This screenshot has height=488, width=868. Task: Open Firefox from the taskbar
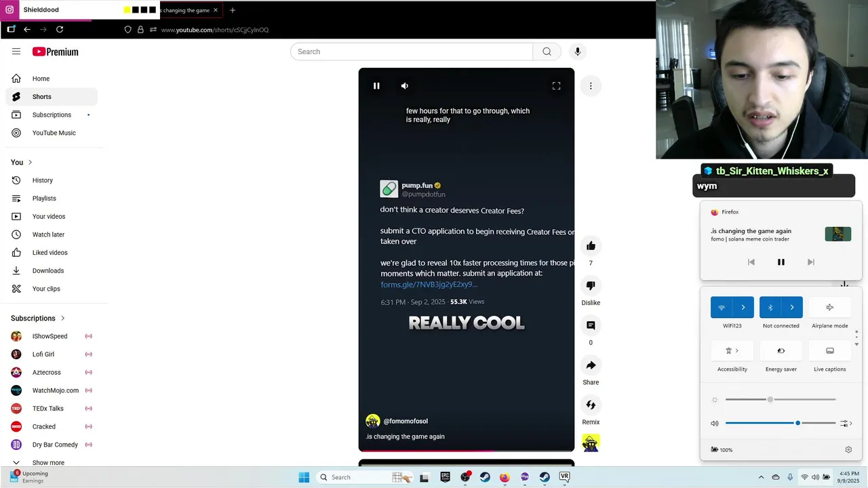coord(505,477)
